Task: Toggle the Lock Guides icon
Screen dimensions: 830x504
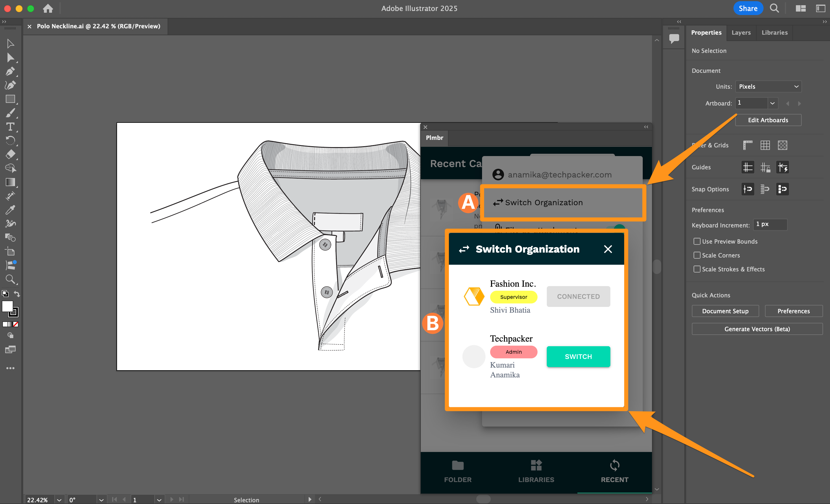Action: 765,167
